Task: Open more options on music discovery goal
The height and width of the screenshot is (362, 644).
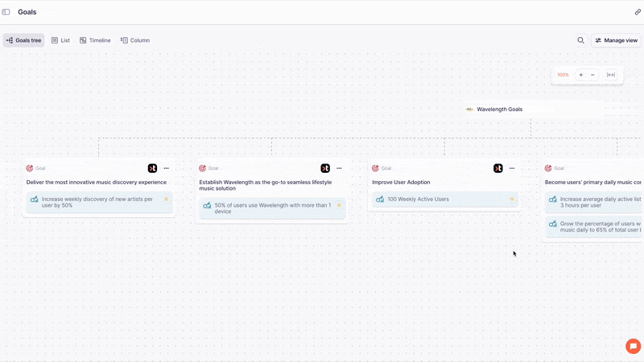Action: tap(167, 168)
